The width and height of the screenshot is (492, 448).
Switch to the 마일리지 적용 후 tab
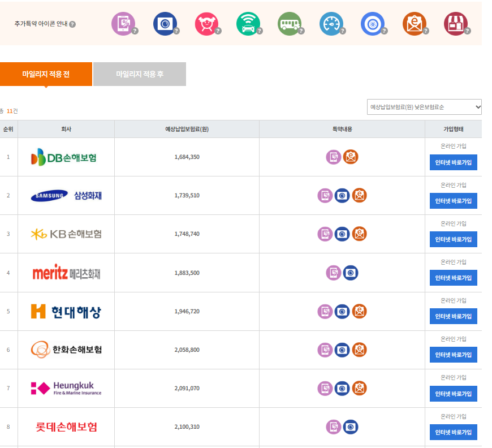[140, 74]
